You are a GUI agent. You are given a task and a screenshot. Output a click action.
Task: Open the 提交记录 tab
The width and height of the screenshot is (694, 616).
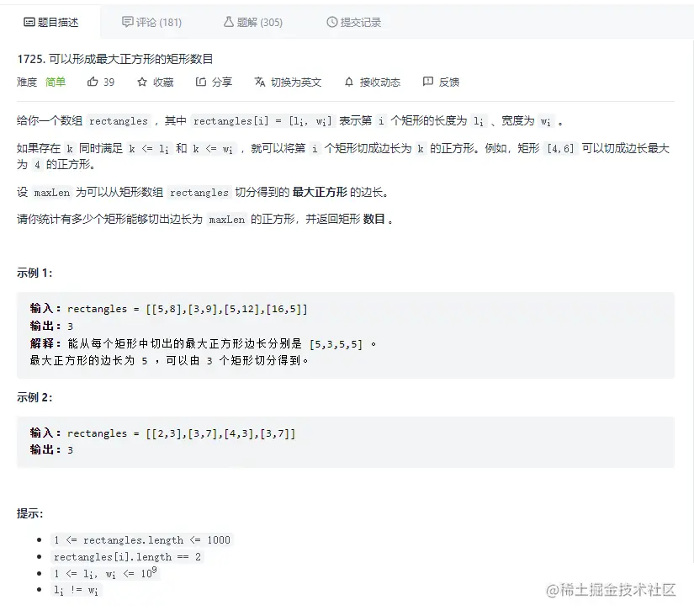pyautogui.click(x=353, y=22)
